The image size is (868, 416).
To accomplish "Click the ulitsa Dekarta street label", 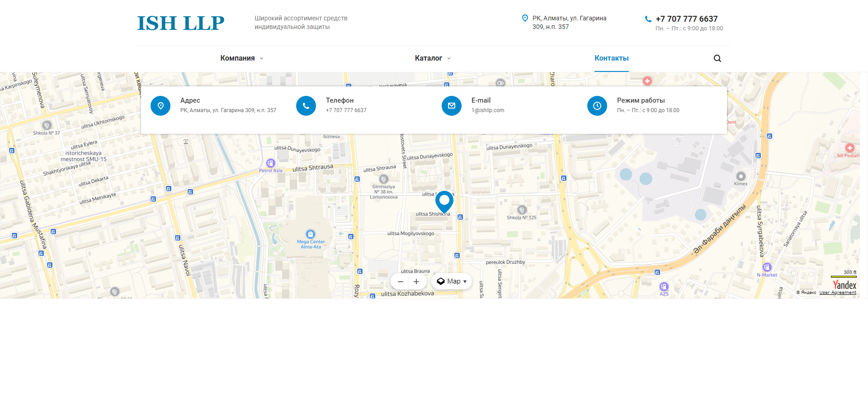I will [93, 181].
